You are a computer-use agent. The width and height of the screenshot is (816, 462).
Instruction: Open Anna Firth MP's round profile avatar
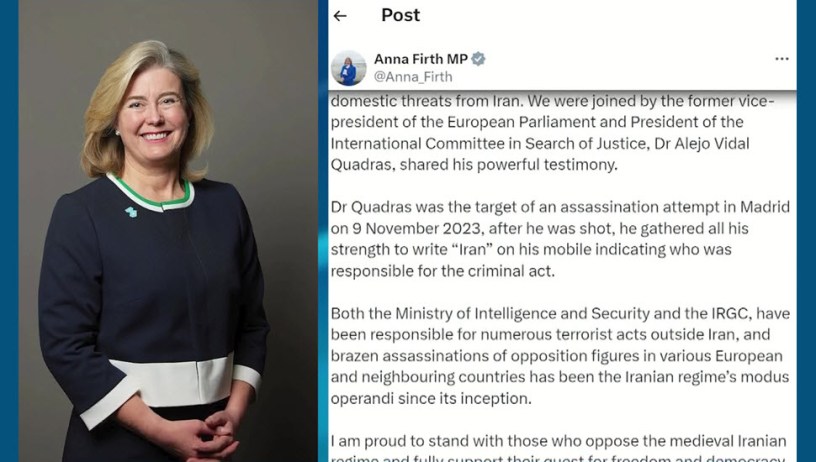pyautogui.click(x=349, y=68)
